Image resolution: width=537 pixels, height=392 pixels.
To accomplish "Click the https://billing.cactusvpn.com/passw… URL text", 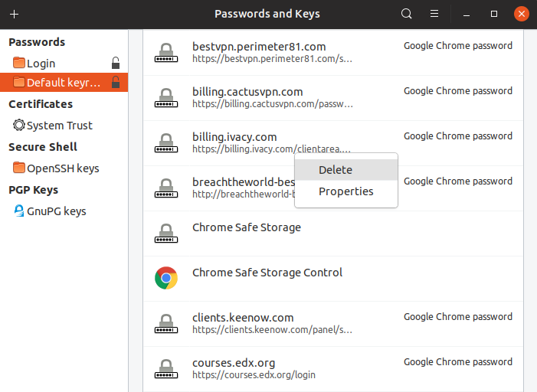I will click(x=273, y=103).
